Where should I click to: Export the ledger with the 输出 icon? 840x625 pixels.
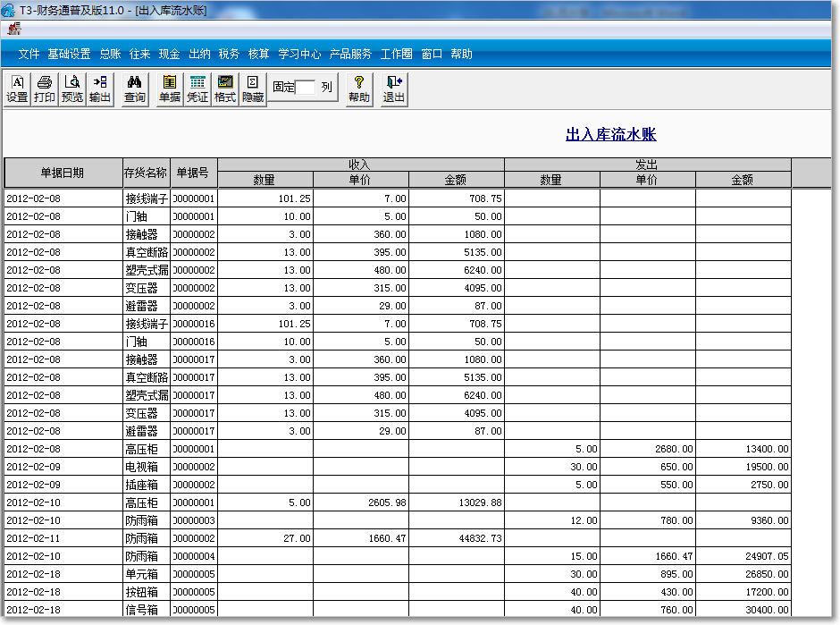point(98,89)
